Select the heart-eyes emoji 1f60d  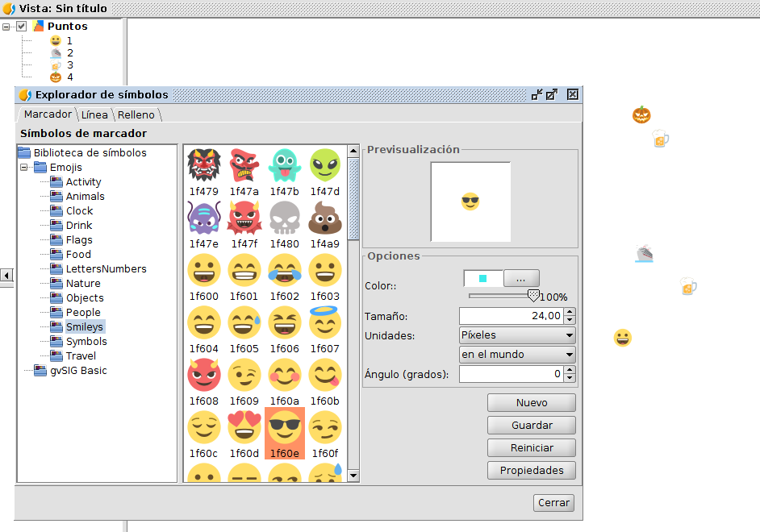click(x=244, y=427)
